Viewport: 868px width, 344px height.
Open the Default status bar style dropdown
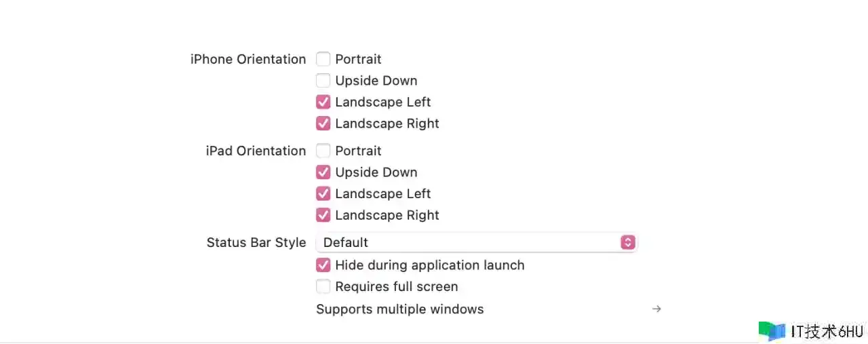pyautogui.click(x=468, y=242)
